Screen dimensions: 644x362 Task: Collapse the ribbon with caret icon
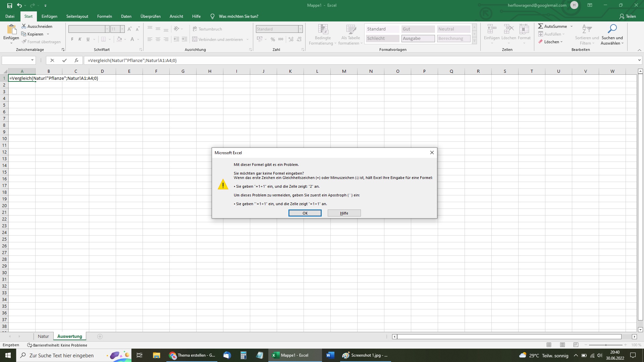pyautogui.click(x=639, y=50)
